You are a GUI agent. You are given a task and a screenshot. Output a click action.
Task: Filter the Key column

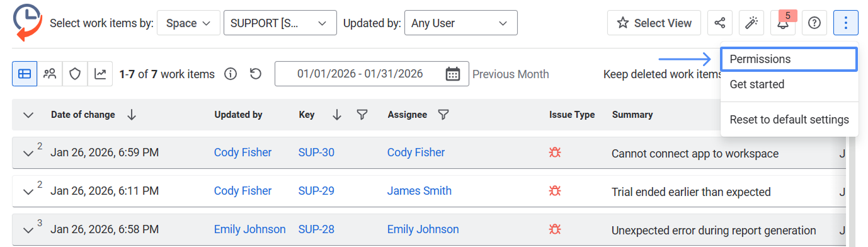362,115
